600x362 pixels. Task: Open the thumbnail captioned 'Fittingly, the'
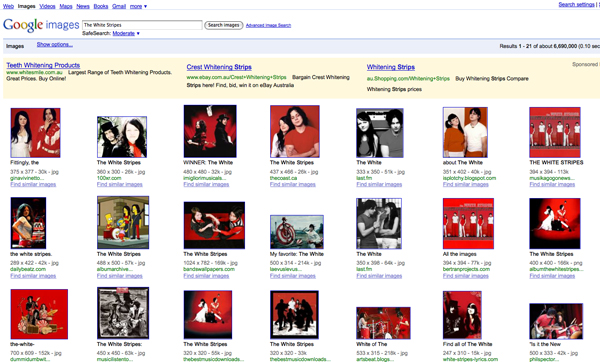pyautogui.click(x=35, y=132)
